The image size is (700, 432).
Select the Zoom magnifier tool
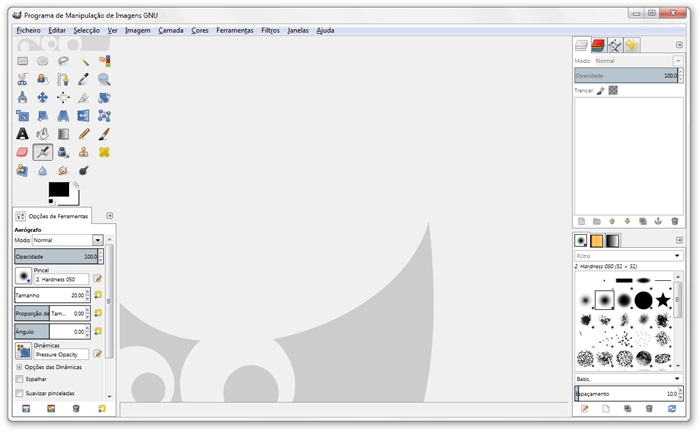[104, 79]
